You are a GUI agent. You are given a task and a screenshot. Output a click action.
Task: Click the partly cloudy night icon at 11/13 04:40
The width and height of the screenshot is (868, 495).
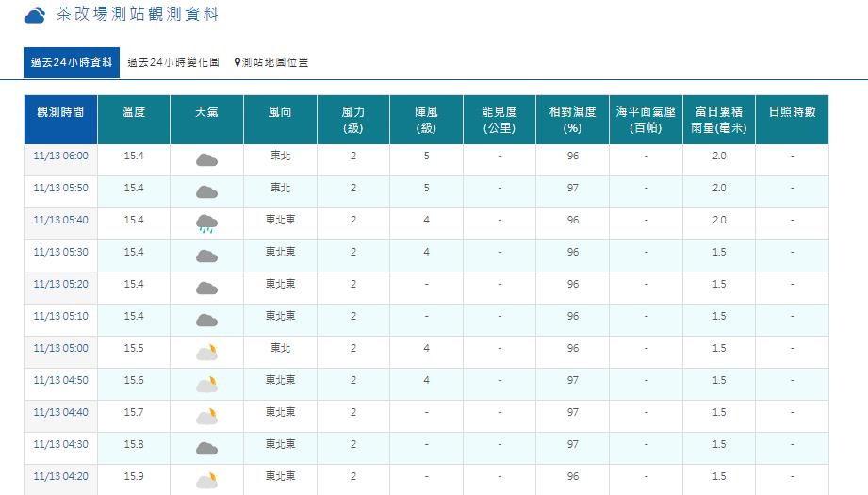pyautogui.click(x=206, y=417)
